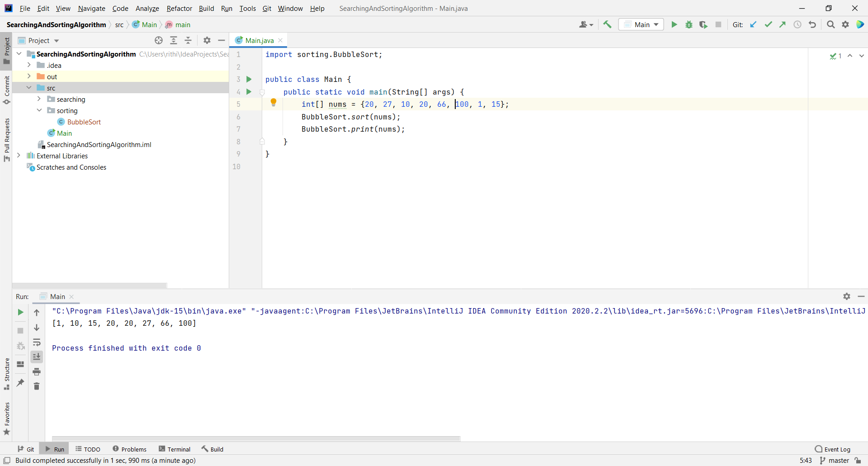Open the TODO tool window
This screenshot has height=466, width=868.
point(88,449)
